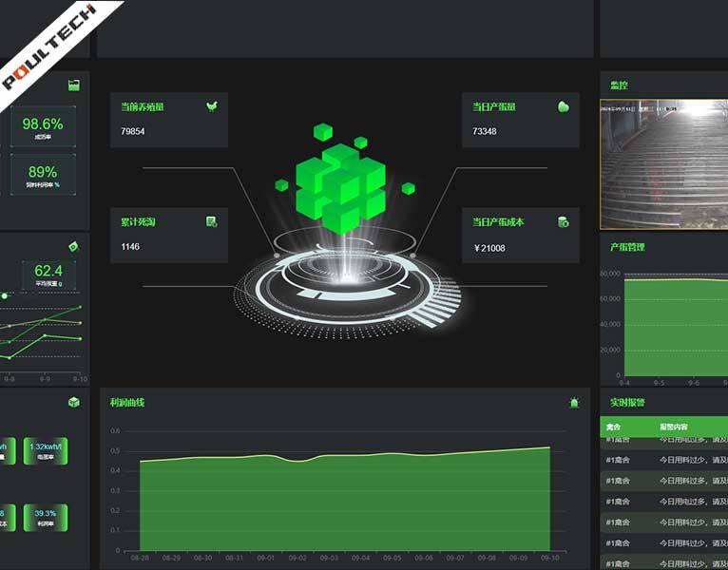This screenshot has width=728, height=570.
Task: Click the 禽舍 column header
Action: [x=613, y=427]
